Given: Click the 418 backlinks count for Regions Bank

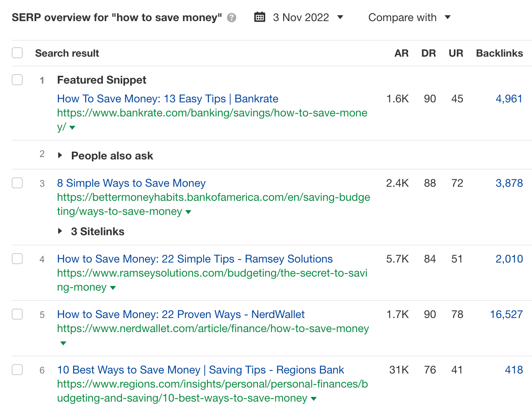Looking at the screenshot, I should pos(514,370).
